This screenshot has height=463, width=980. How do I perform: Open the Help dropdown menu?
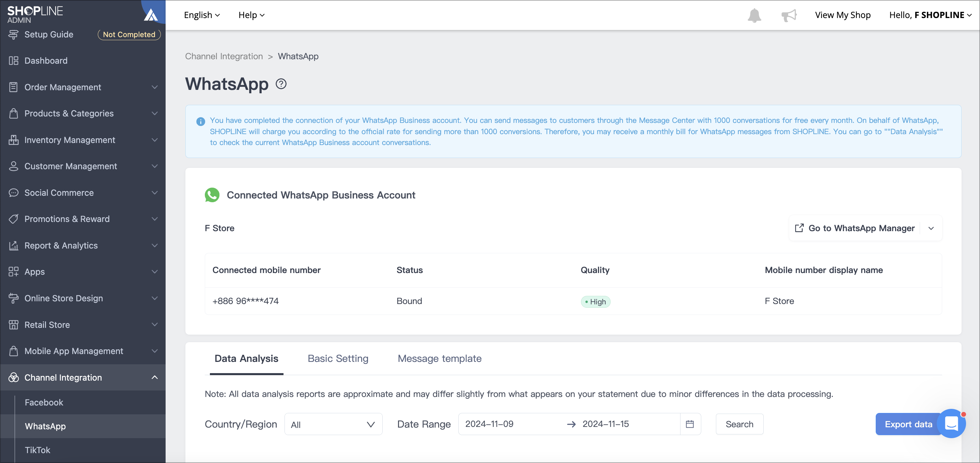(x=251, y=15)
